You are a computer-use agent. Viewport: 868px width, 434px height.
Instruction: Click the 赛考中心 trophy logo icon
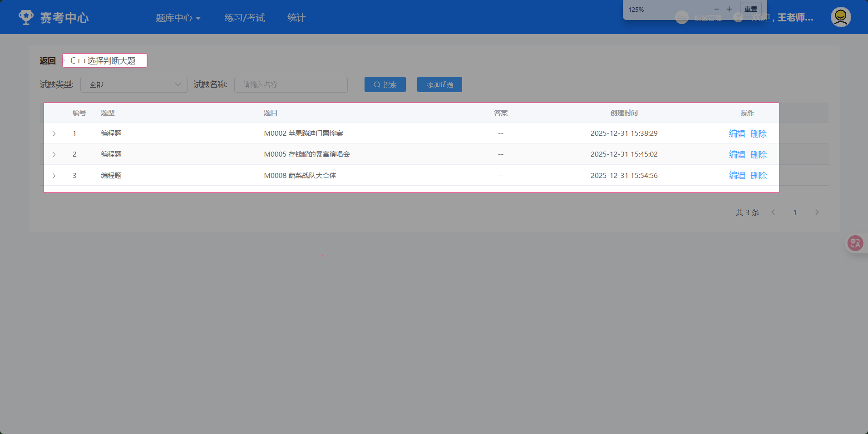pyautogui.click(x=26, y=17)
